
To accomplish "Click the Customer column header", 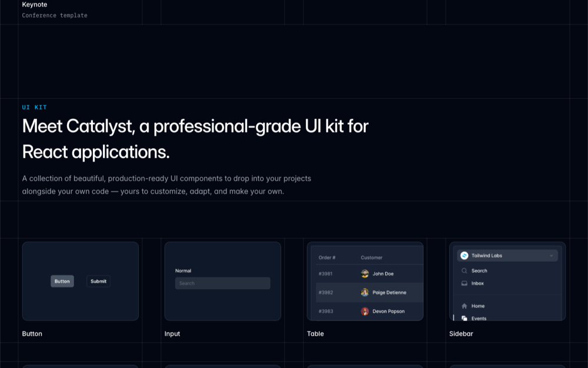I will (372, 258).
